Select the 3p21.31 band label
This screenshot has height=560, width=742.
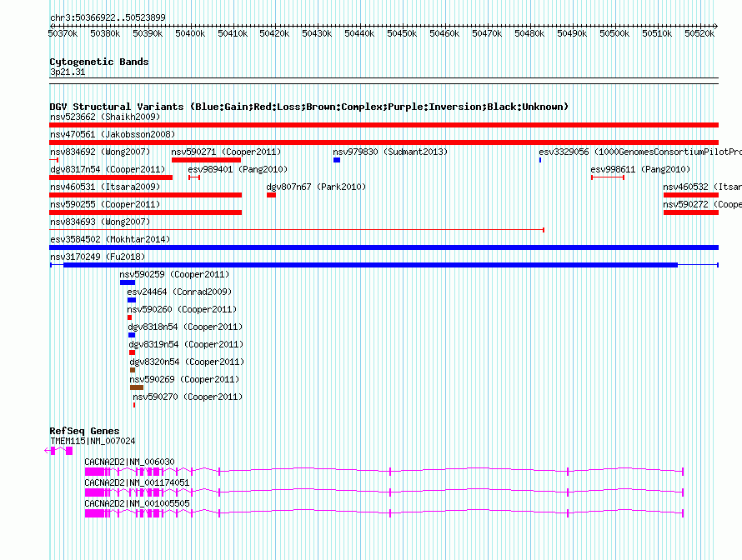[68, 72]
